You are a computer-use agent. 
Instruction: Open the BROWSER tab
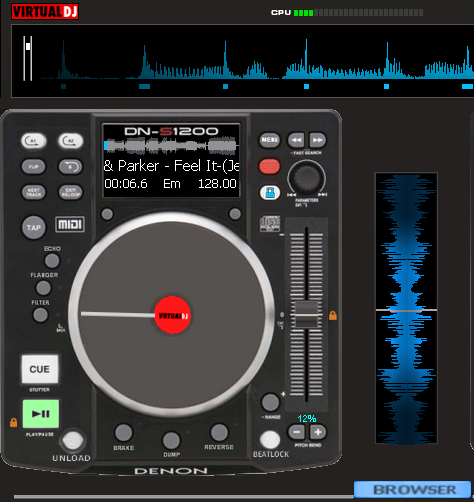point(412,489)
